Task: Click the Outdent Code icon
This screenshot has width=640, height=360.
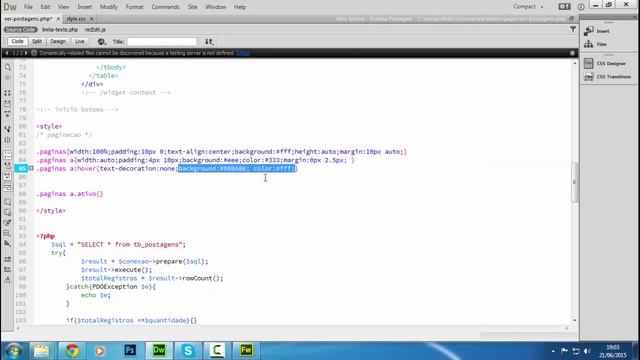Action: pyautogui.click(x=7, y=269)
